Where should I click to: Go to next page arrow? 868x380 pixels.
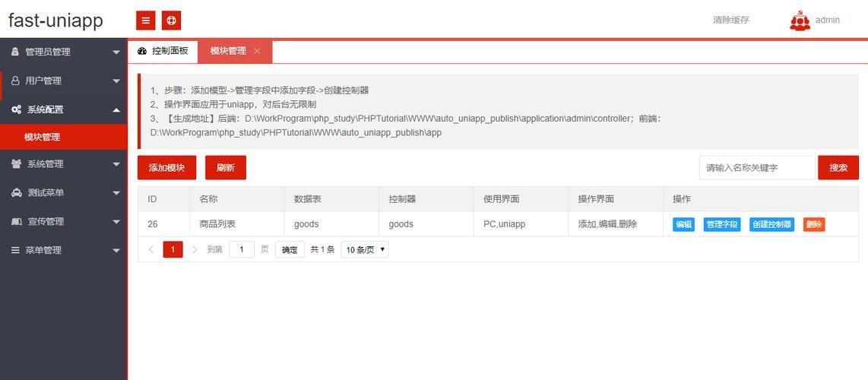click(x=195, y=249)
